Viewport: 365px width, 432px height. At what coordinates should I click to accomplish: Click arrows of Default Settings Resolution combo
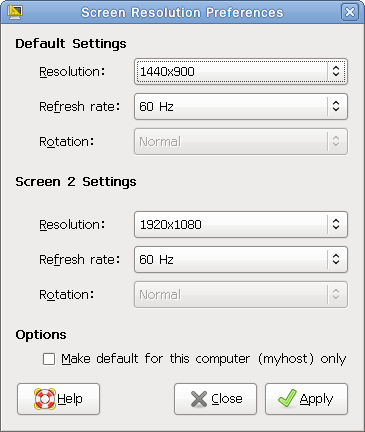click(x=336, y=71)
